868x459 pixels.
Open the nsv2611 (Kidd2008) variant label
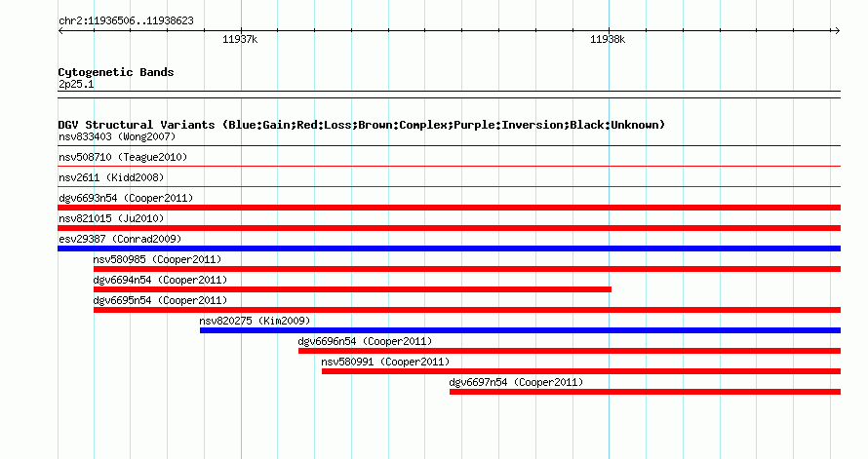point(111,177)
